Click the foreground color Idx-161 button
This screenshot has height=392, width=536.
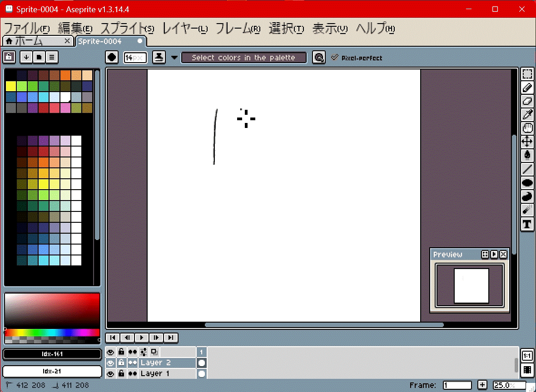[x=52, y=354]
